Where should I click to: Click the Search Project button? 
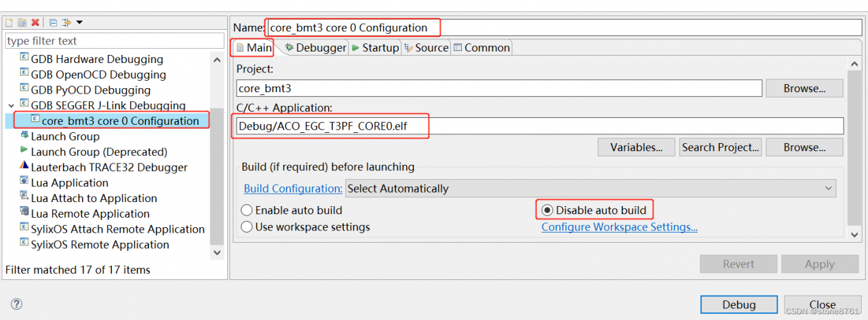point(720,147)
